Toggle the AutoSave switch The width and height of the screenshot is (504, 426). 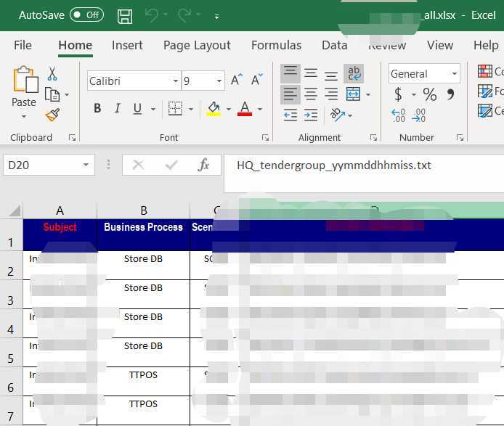click(x=86, y=15)
